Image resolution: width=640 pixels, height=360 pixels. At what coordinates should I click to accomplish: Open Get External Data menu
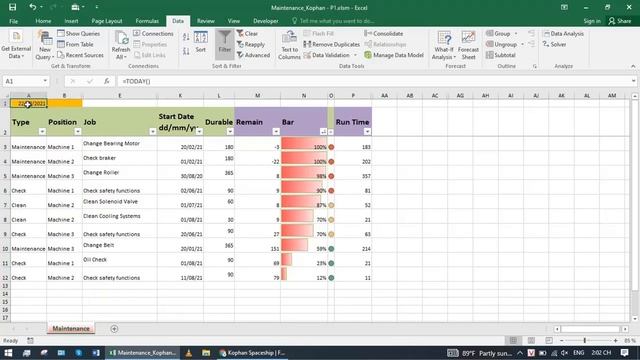pyautogui.click(x=16, y=45)
